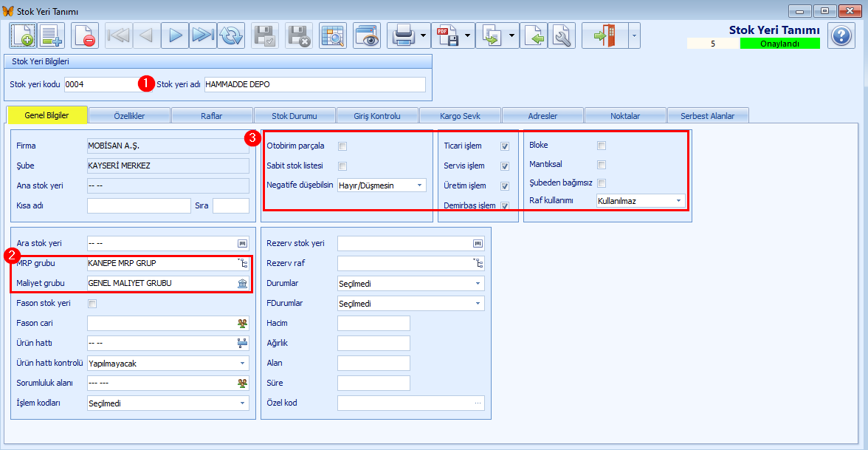Open the Durumlar dropdown

(478, 284)
